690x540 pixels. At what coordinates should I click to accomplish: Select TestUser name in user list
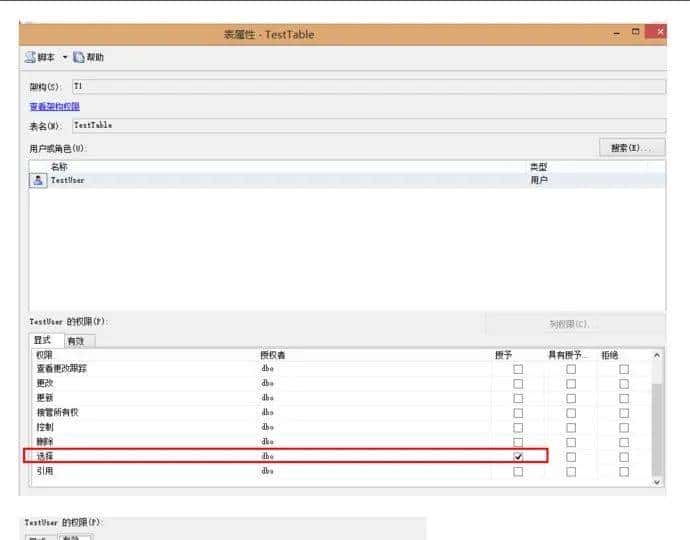coord(67,180)
